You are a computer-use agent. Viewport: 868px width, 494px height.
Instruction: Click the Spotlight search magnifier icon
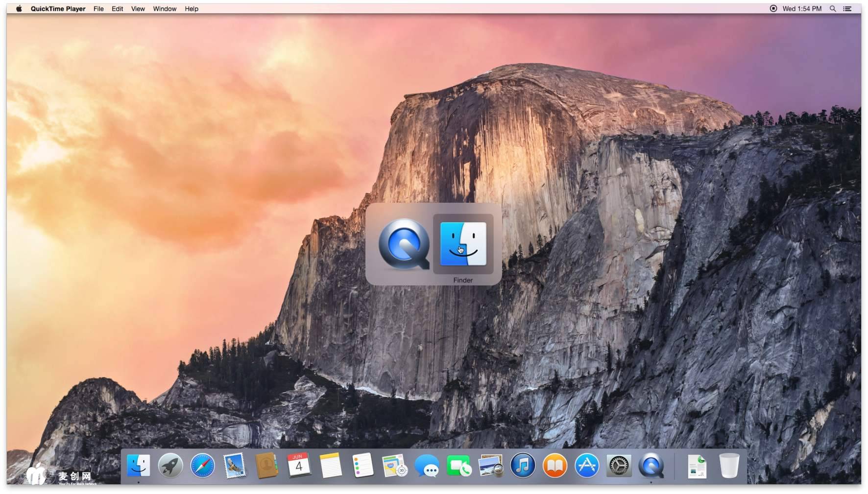[833, 9]
